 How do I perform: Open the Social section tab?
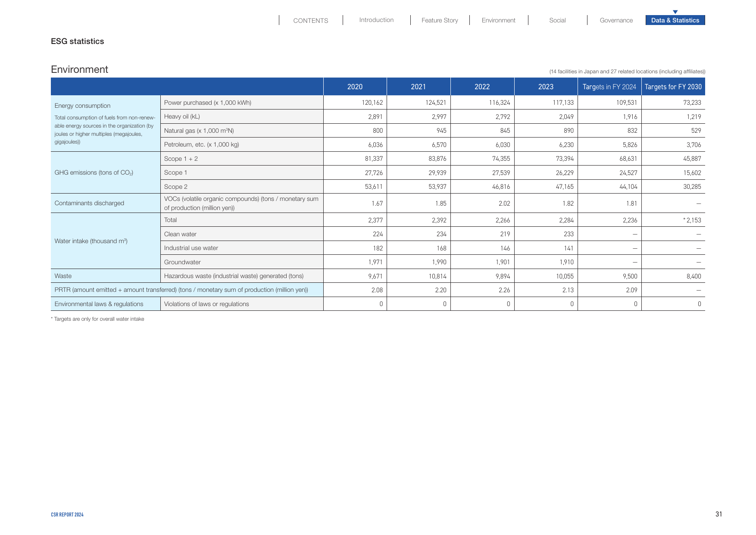pos(557,20)
